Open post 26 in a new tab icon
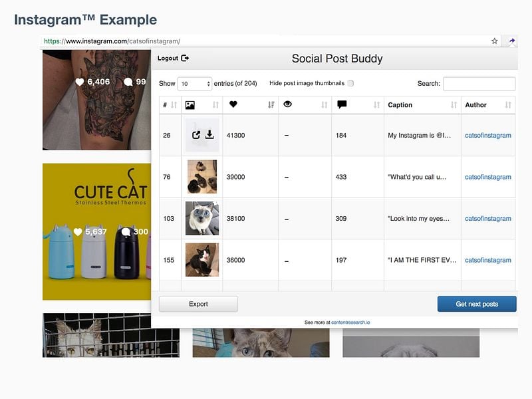The width and height of the screenshot is (532, 399). (x=196, y=135)
